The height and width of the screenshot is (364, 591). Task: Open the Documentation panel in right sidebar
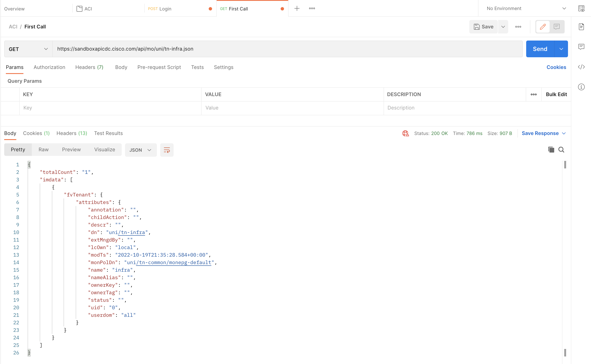[x=582, y=27]
